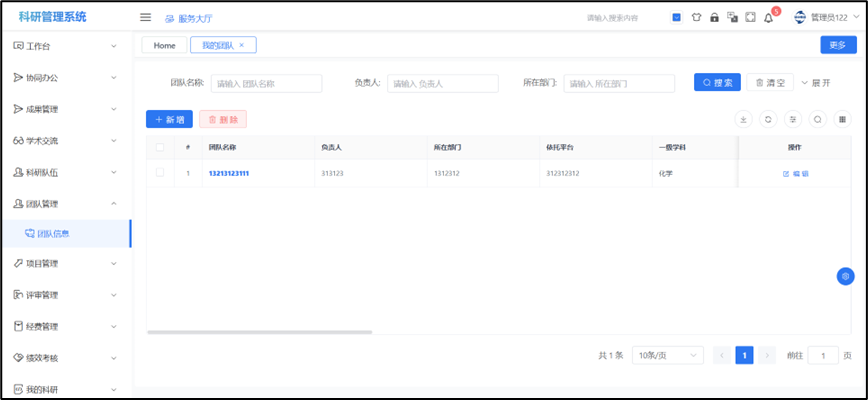Expand the 展开 search filters
The image size is (868, 400).
click(x=816, y=83)
